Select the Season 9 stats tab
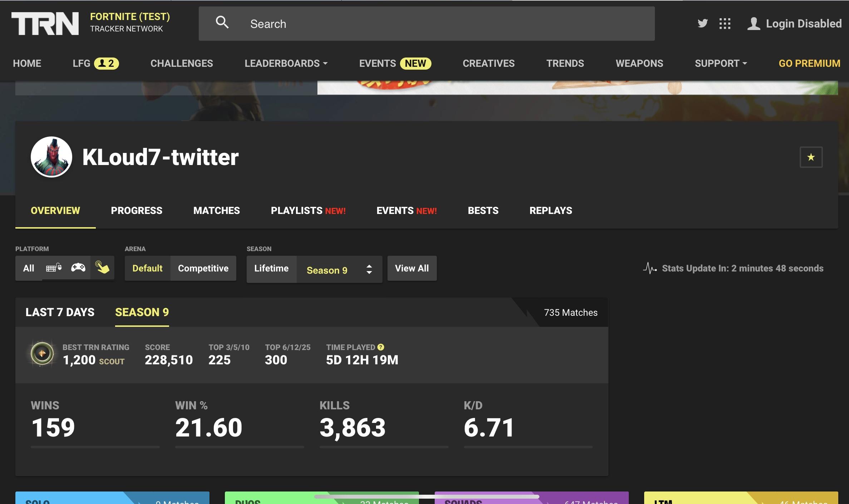 [x=142, y=312]
